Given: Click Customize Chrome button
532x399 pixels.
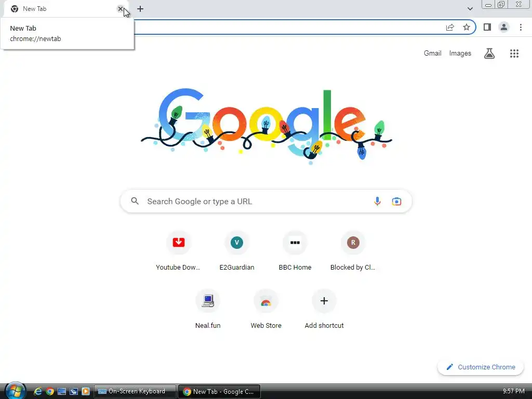Looking at the screenshot, I should (481, 367).
